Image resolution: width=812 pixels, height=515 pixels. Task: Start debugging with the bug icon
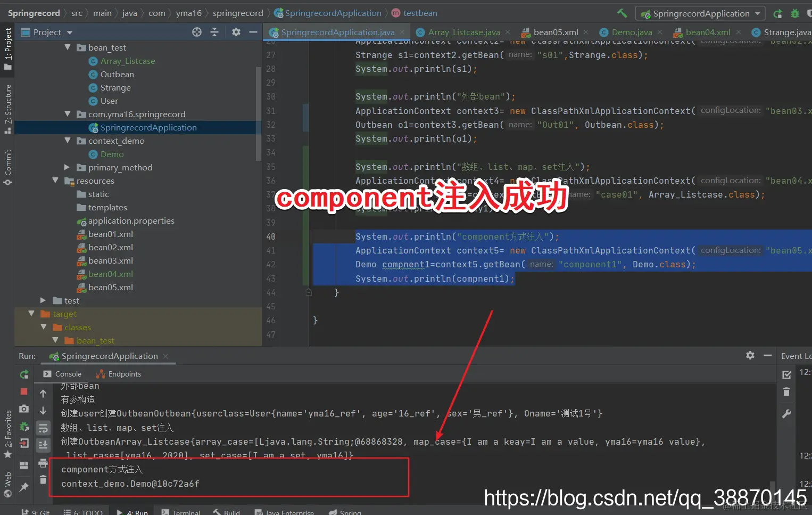(x=795, y=13)
